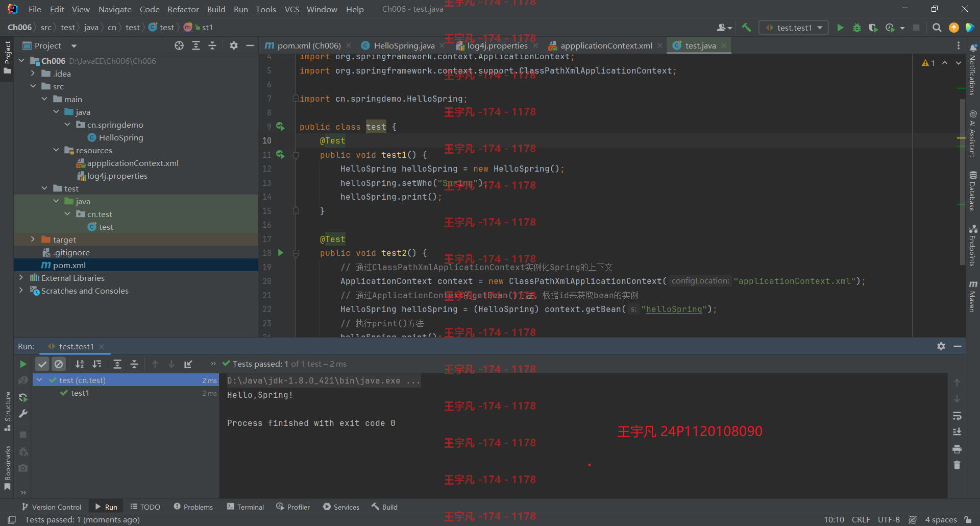Collapse all test results
Image resolution: width=980 pixels, height=526 pixels.
click(134, 364)
